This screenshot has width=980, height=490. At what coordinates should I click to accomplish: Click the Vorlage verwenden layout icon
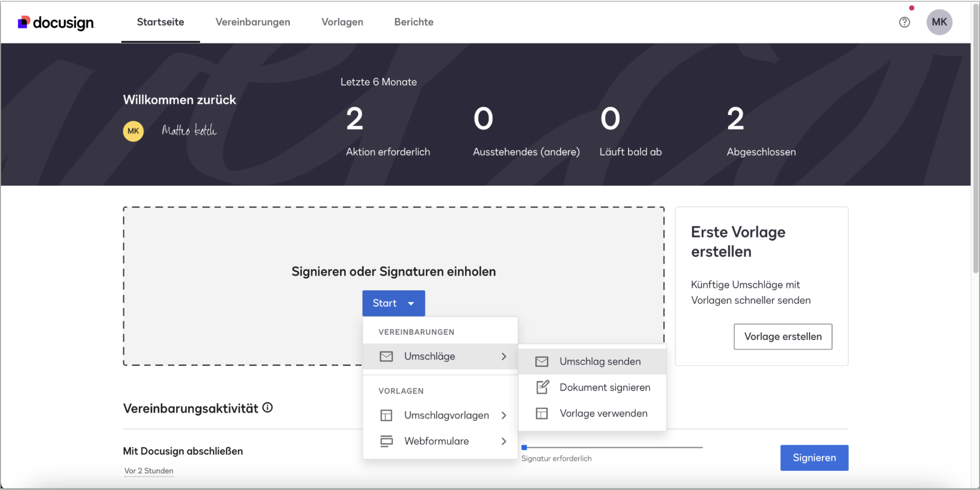coord(542,413)
